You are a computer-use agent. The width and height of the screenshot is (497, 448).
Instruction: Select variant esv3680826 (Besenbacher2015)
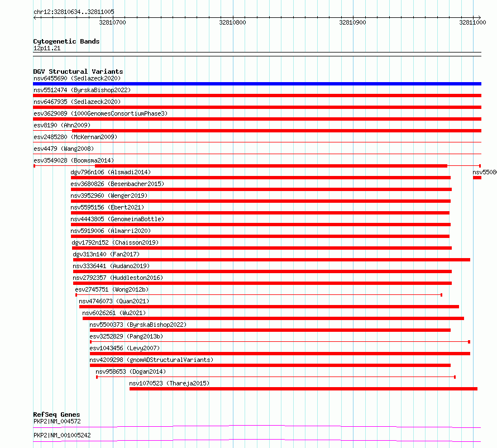click(117, 184)
